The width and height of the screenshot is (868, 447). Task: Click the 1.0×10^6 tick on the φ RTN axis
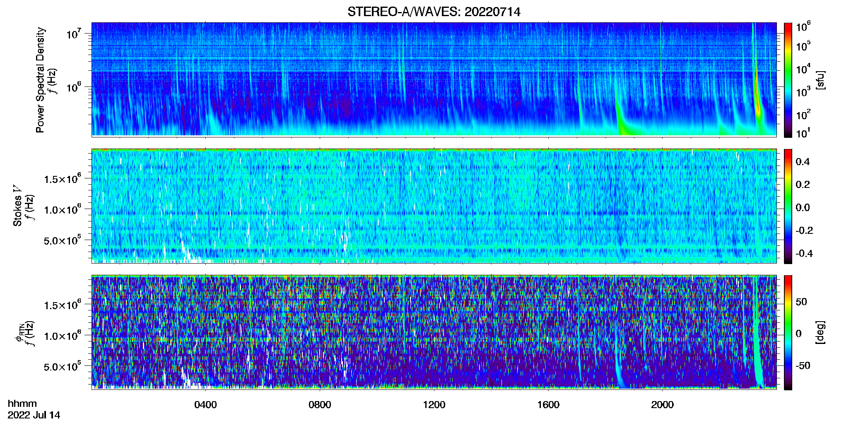pos(63,336)
